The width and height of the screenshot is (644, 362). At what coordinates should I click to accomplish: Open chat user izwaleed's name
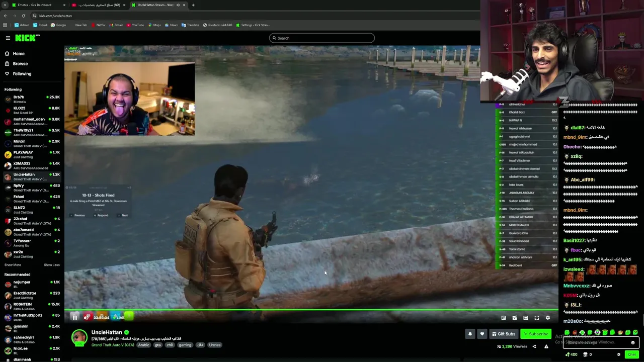tap(574, 269)
